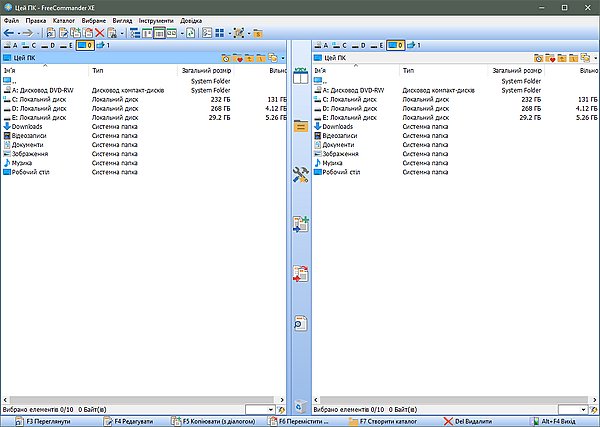
Task: Expand right panel address bar dropdown arrow
Action: pos(596,59)
